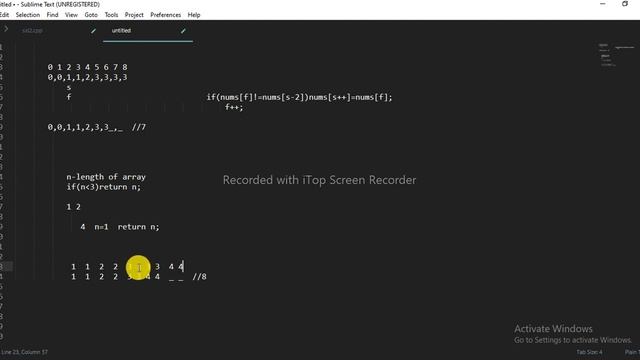Screen dimensions: 640x360
Task: Open the Tab Size: 4 selector
Action: click(x=589, y=352)
